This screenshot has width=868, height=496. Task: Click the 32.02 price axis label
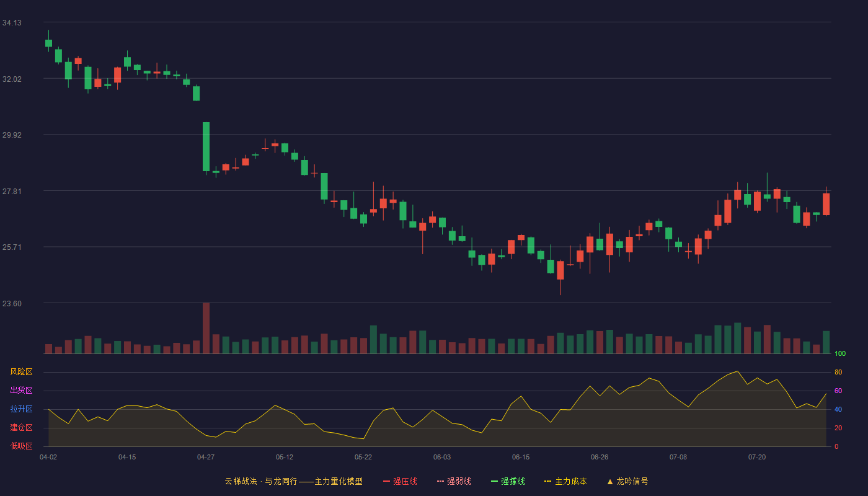(x=12, y=79)
